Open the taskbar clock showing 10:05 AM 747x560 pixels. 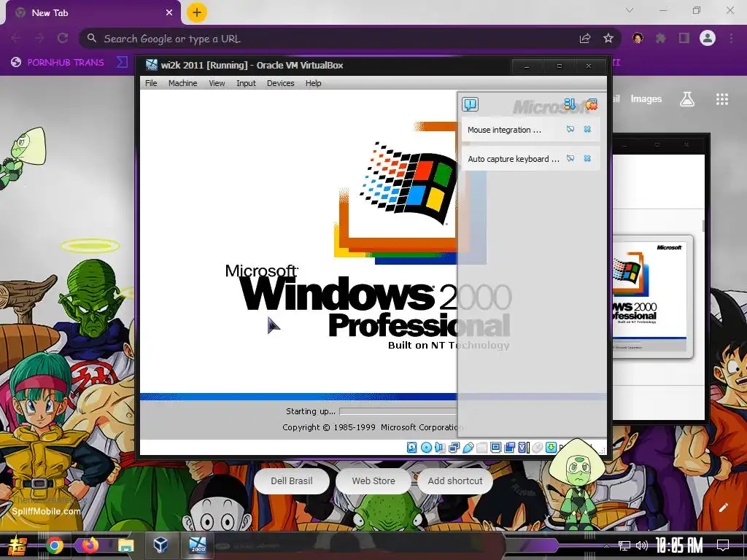(679, 545)
